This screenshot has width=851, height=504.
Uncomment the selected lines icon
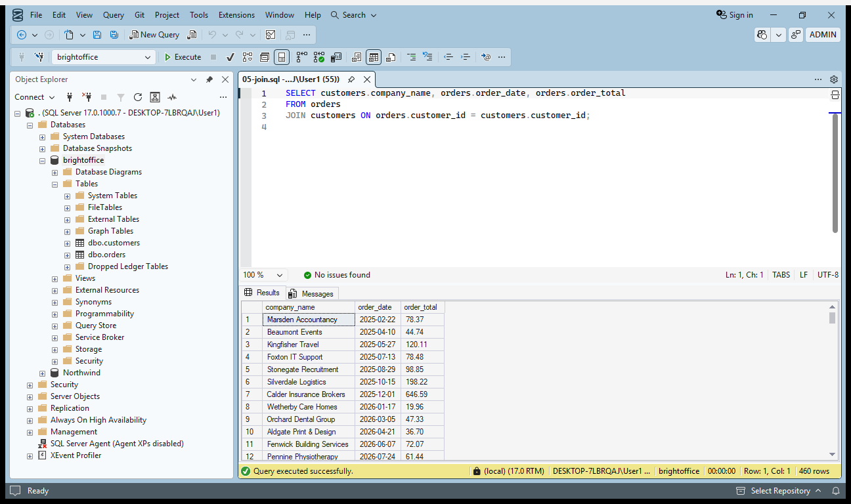pos(427,57)
